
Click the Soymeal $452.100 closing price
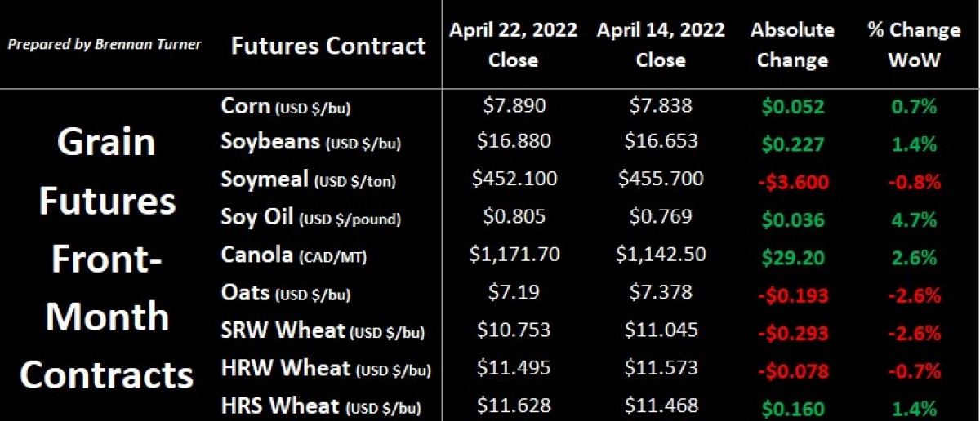(x=514, y=178)
